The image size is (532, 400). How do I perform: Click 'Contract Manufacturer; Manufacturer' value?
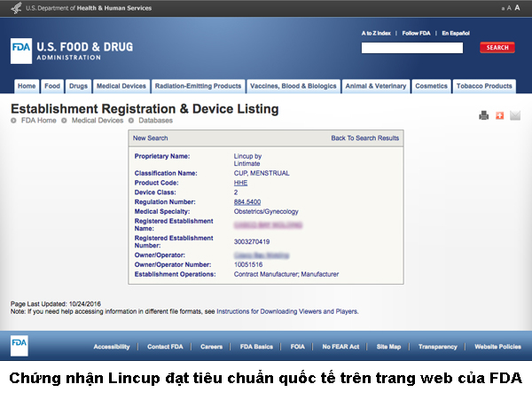tap(286, 274)
